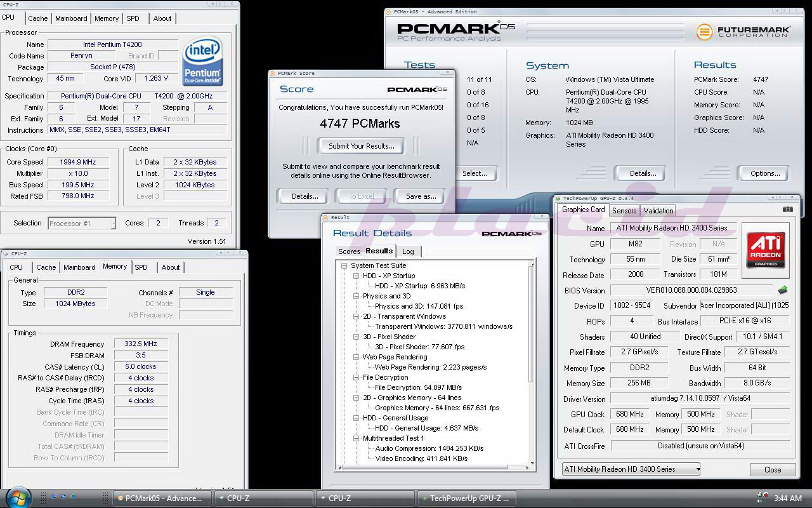Click Details button under System section

tap(643, 173)
